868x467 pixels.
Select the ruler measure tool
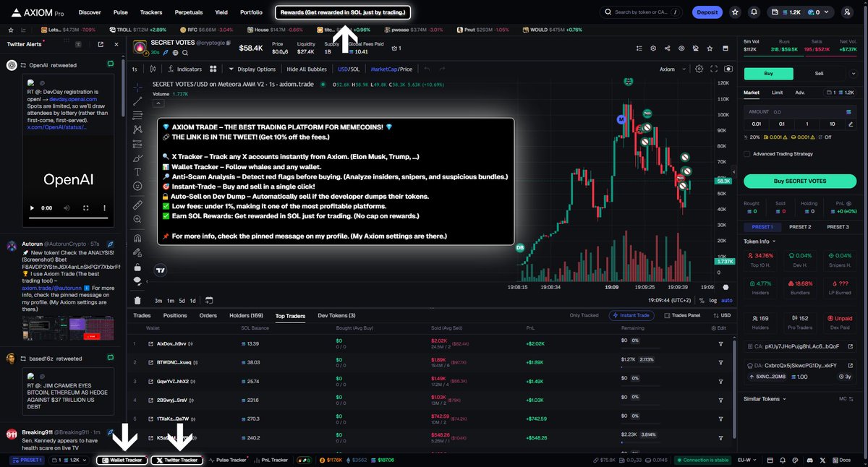click(137, 205)
